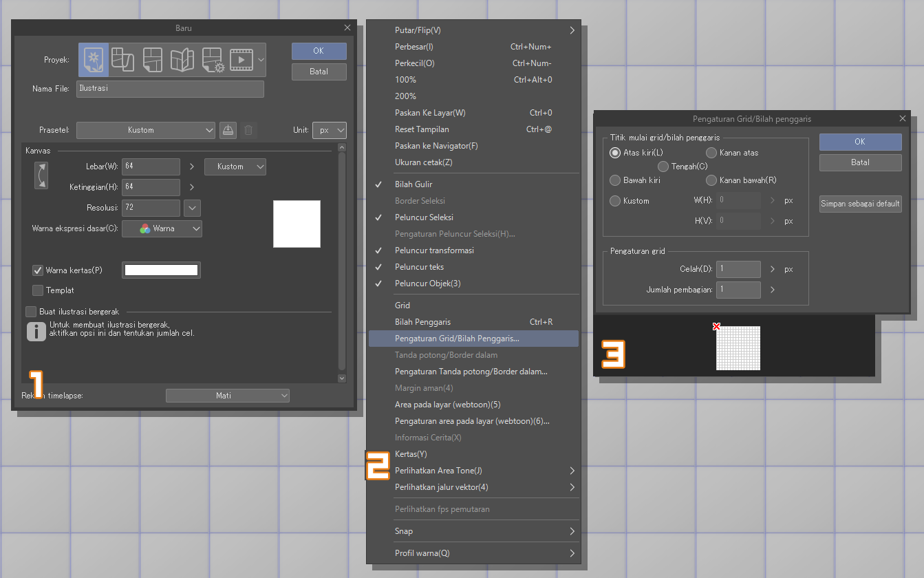
Task: Choose Pengaturan Grid/Bilah Penggaris from the menu
Action: [x=473, y=339]
